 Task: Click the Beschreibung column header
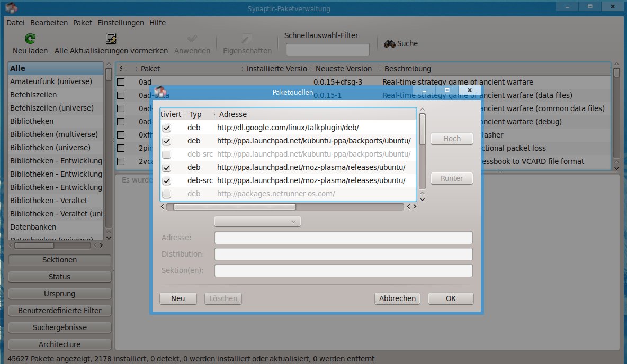coord(496,69)
